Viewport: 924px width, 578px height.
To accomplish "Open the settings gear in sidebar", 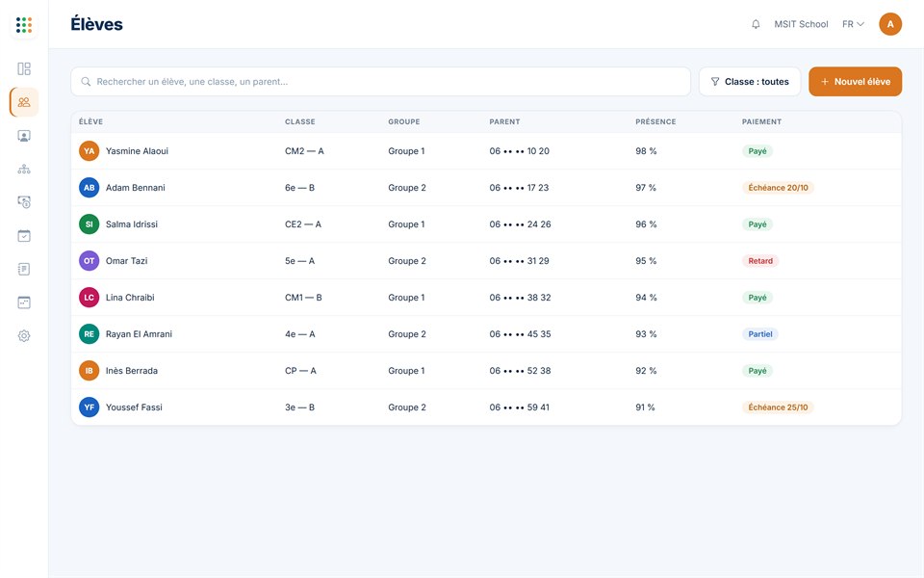I will click(24, 336).
